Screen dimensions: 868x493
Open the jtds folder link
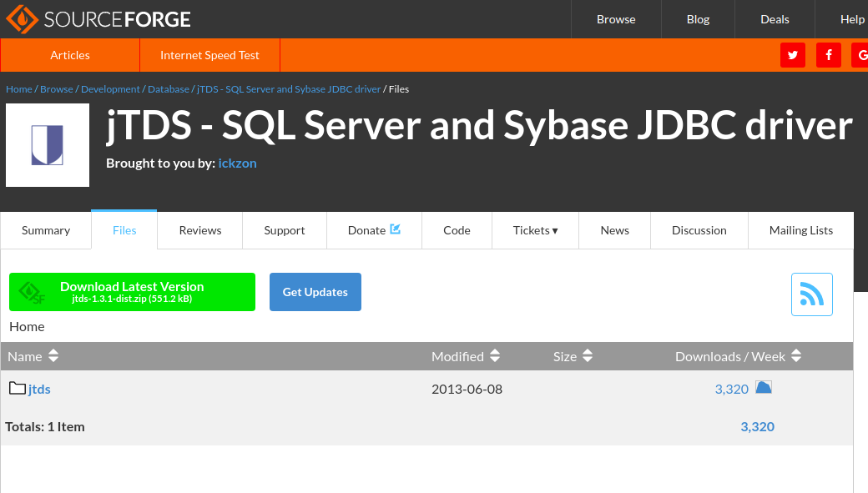click(39, 389)
